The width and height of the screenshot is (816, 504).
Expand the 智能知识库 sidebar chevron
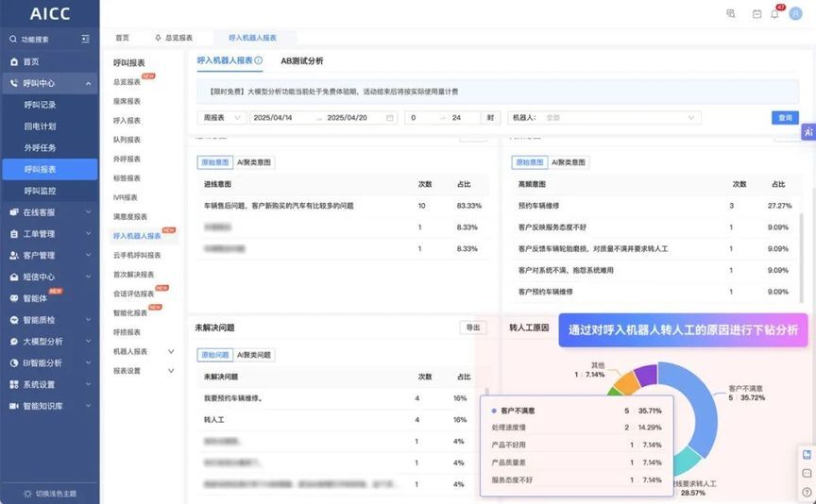(88, 406)
